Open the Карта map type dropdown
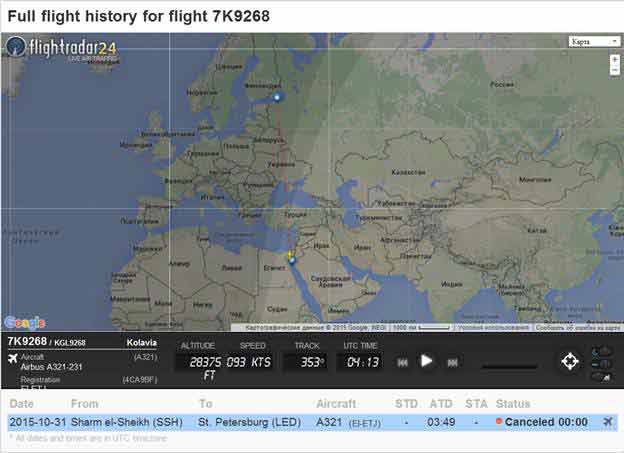Viewport: 624px width, 453px height. (x=592, y=42)
